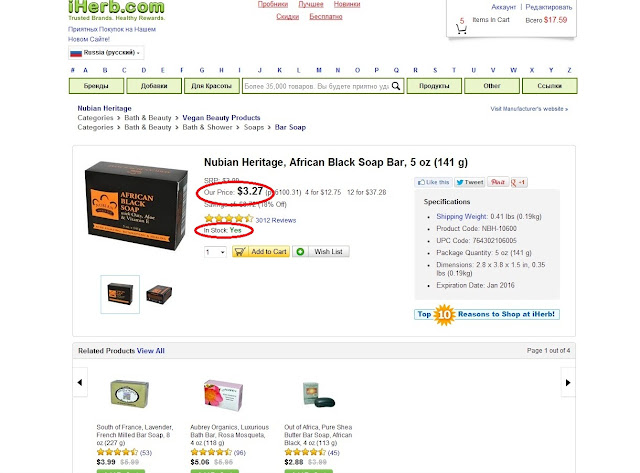Click the green plus Wish List icon
Viewport: 640px width, 473px height.
point(300,252)
